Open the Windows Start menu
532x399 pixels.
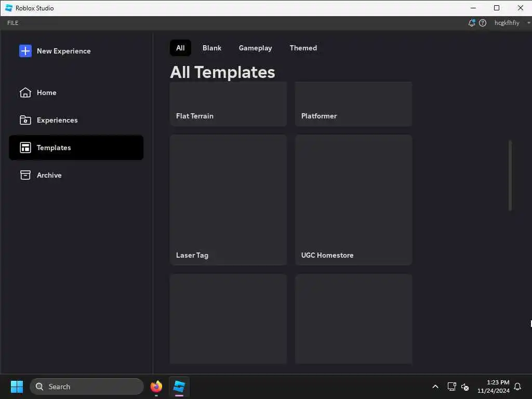tap(17, 387)
